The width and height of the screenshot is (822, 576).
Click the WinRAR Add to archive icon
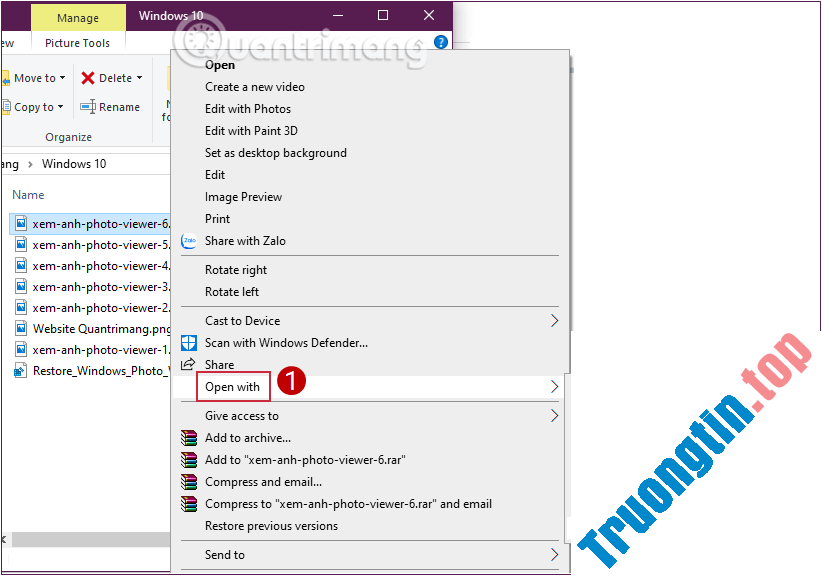[189, 437]
